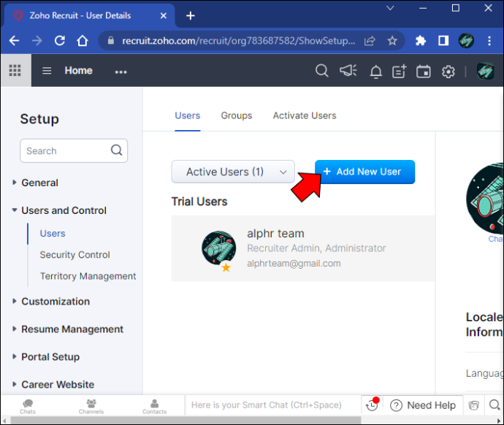This screenshot has height=425, width=504.
Task: Click the horizontal scrollbar at bottom
Action: pyautogui.click(x=186, y=420)
